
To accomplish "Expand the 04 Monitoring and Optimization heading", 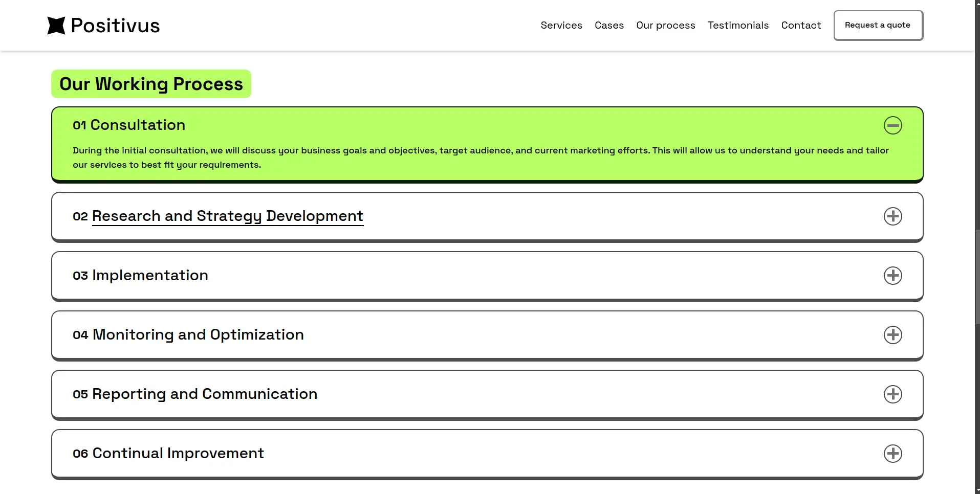I will click(198, 335).
